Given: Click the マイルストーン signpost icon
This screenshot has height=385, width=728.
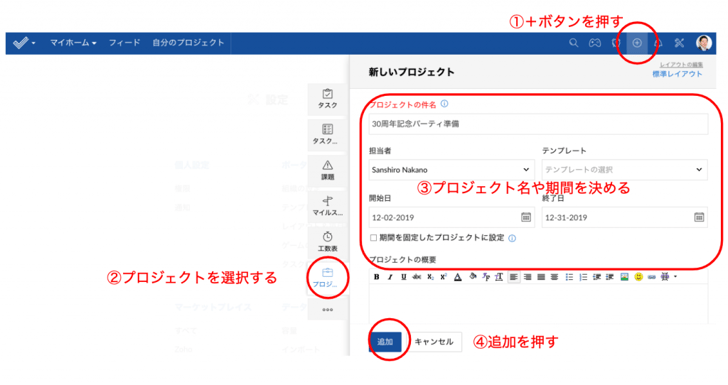Looking at the screenshot, I should (327, 206).
